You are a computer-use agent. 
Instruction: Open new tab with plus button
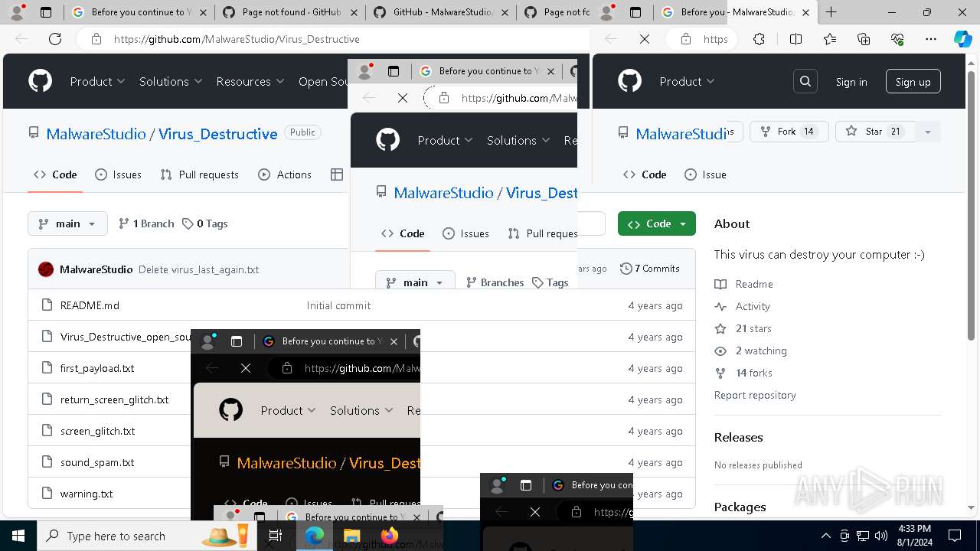point(831,12)
